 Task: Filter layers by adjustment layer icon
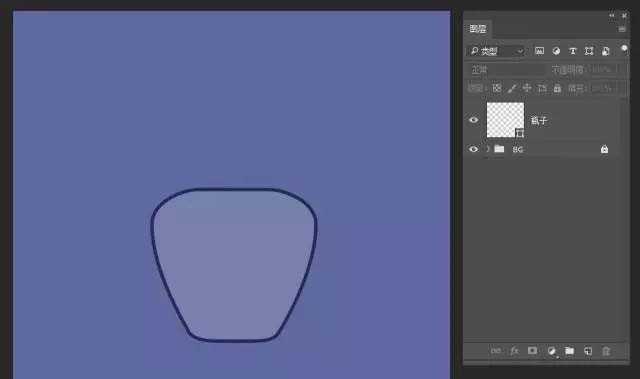pos(556,51)
